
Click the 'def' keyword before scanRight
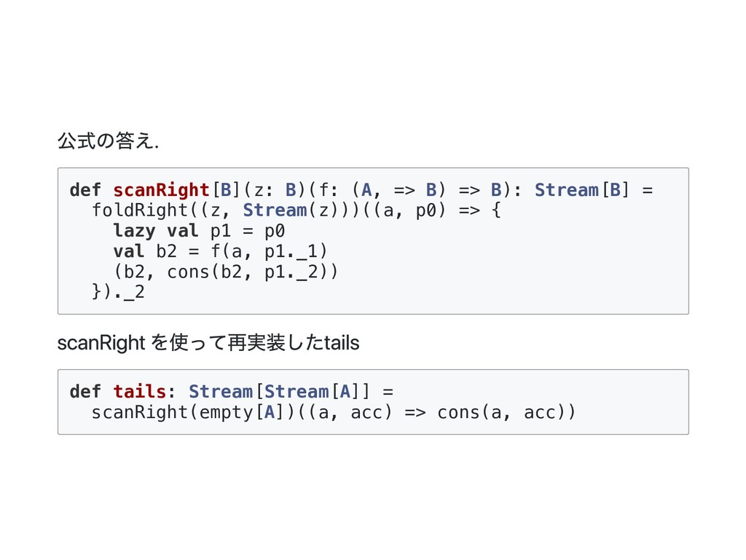pos(85,191)
